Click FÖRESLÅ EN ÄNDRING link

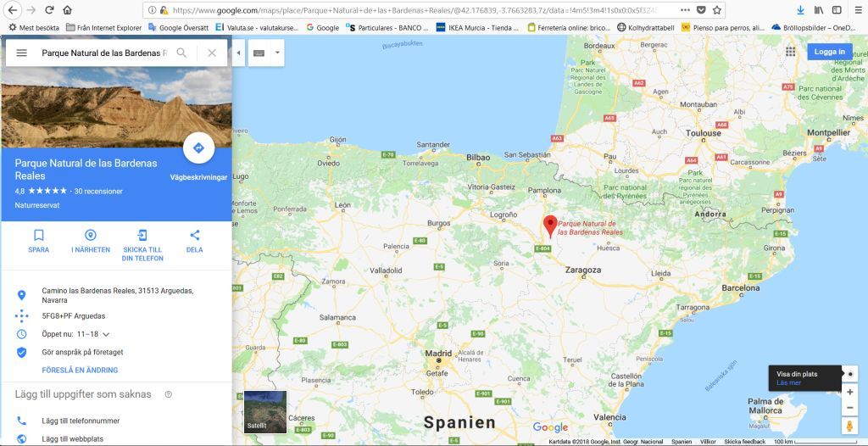80,370
